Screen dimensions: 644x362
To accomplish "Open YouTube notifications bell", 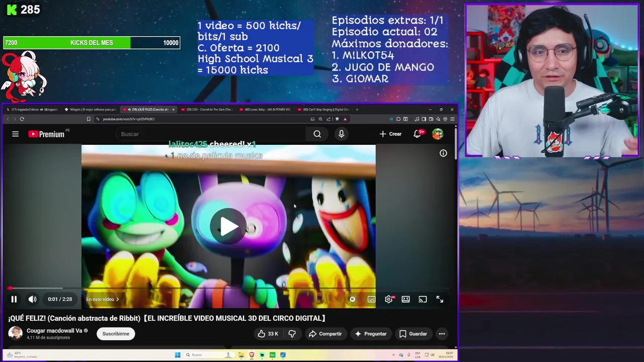I will pyautogui.click(x=417, y=134).
